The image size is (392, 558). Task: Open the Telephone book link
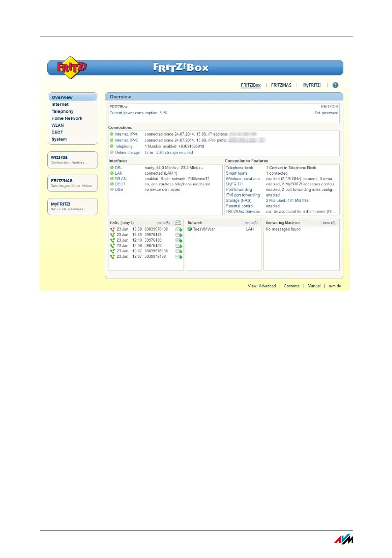[x=240, y=168]
